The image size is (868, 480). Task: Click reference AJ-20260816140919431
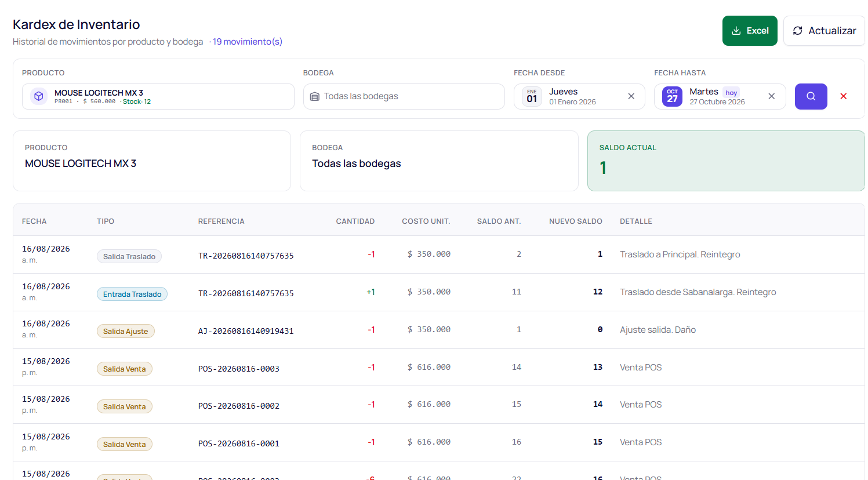click(246, 331)
